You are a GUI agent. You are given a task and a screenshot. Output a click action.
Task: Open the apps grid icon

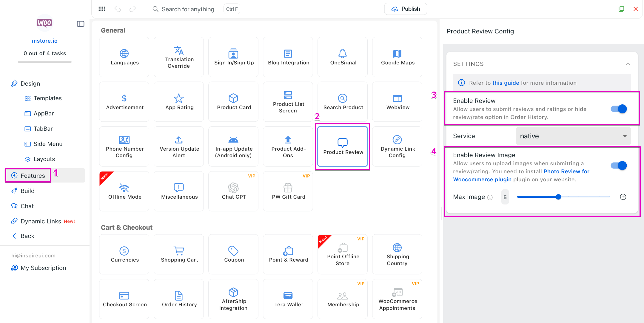102,9
